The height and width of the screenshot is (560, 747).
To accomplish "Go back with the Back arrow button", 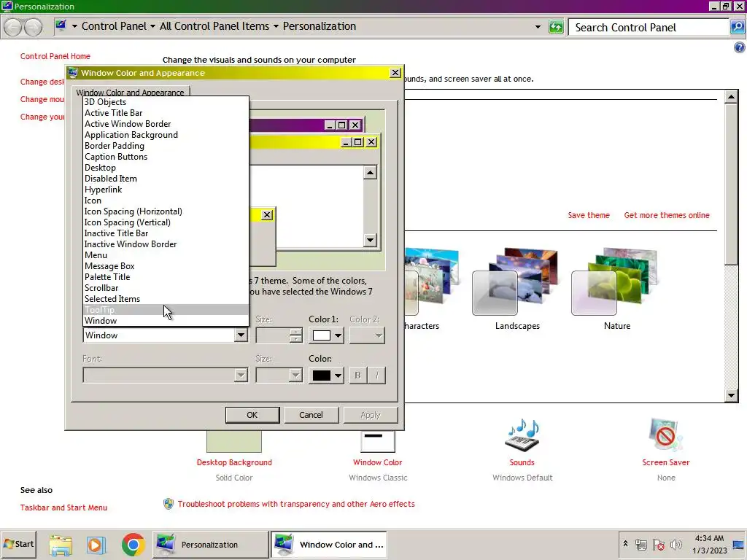I will click(13, 27).
